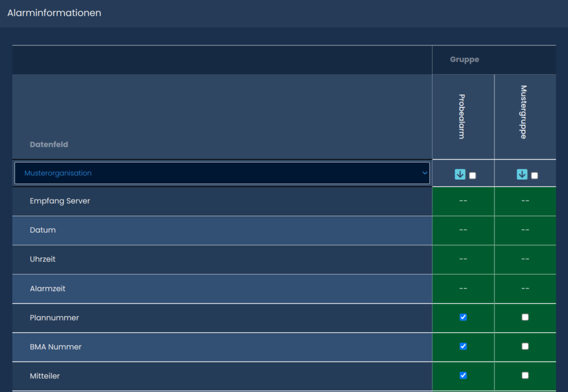Click the Datenfeld column header
This screenshot has width=568, height=392.
point(49,144)
